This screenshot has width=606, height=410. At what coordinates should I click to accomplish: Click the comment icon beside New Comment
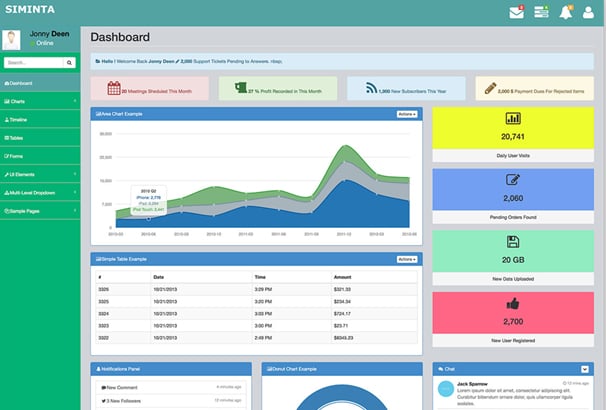pyautogui.click(x=104, y=387)
